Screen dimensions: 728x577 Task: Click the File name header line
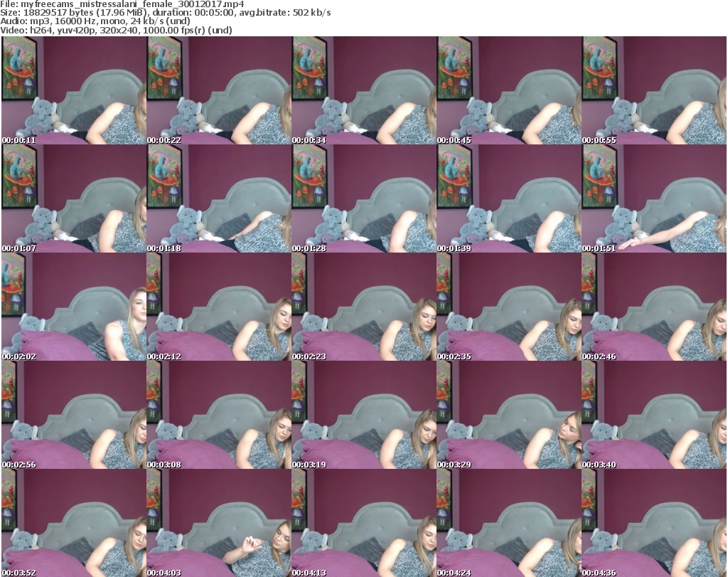122,4
